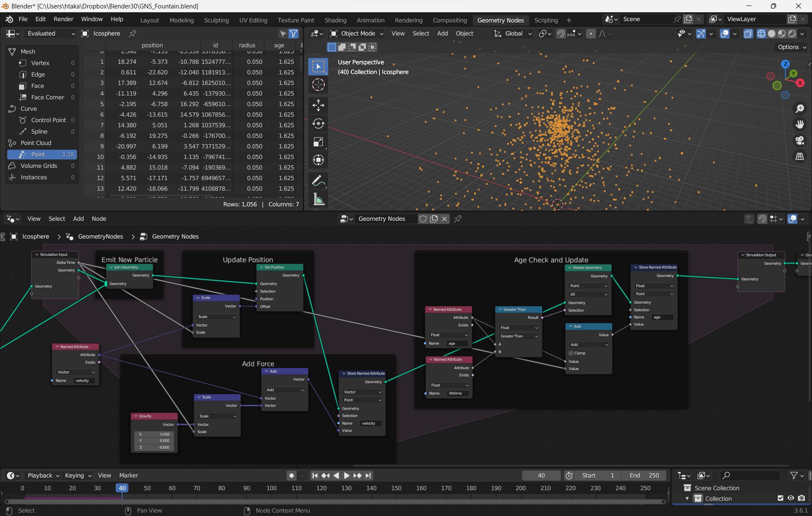Switch to the Shading workspace tab
Image resolution: width=812 pixels, height=516 pixels.
[x=335, y=20]
